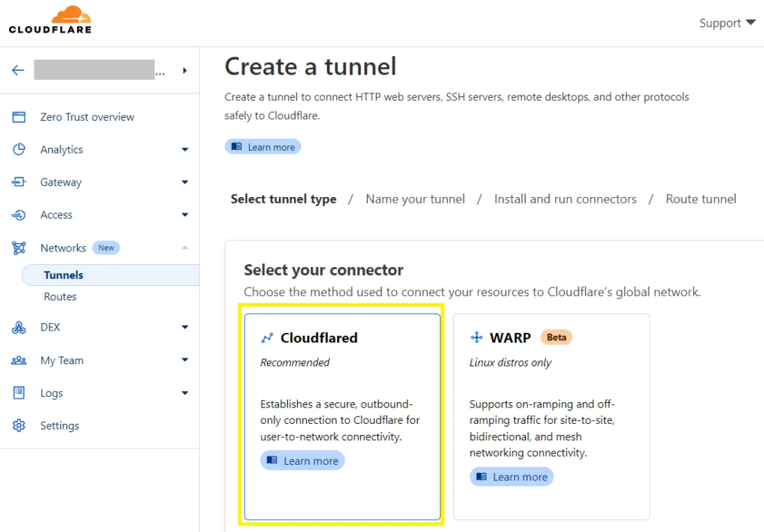764x532 pixels.
Task: Select Tunnels in the Networks menu
Action: point(110,275)
